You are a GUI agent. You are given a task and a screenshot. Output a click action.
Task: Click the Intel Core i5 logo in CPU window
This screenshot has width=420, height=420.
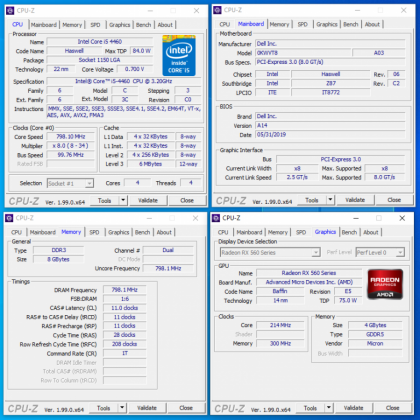click(179, 56)
